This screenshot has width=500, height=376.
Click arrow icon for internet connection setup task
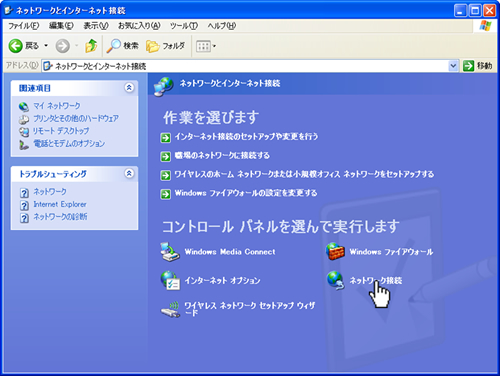(x=165, y=137)
